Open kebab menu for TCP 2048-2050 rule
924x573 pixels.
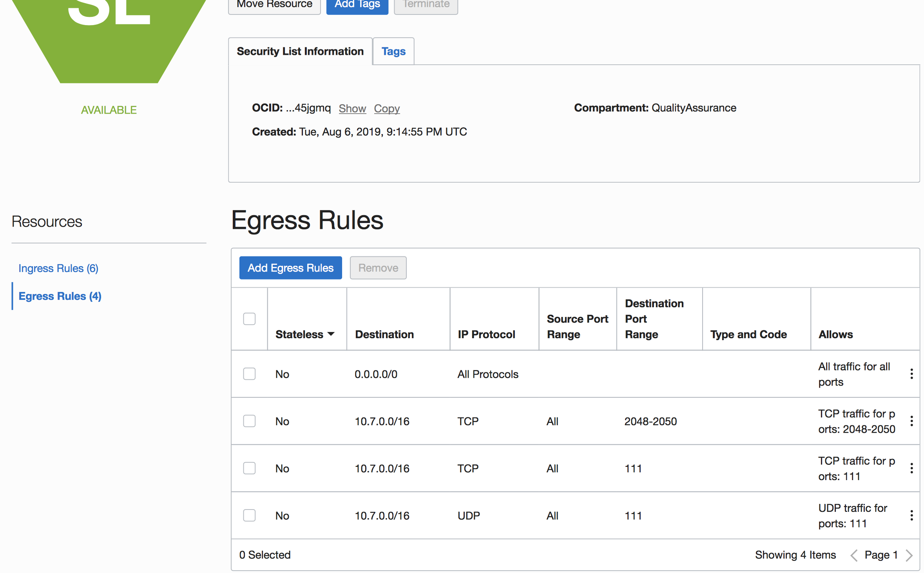(x=911, y=421)
